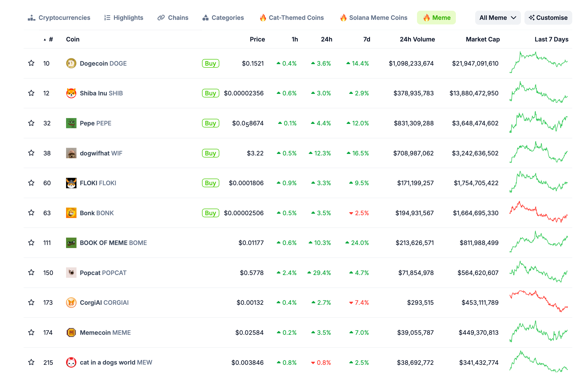This screenshot has height=376, width=588.
Task: Favorite Memecoin MEME with the star
Action: 31,332
